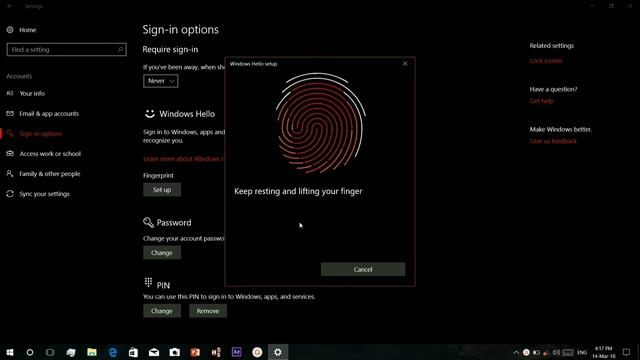Click the fingerprint graphic
The height and width of the screenshot is (360, 640).
pyautogui.click(x=320, y=122)
